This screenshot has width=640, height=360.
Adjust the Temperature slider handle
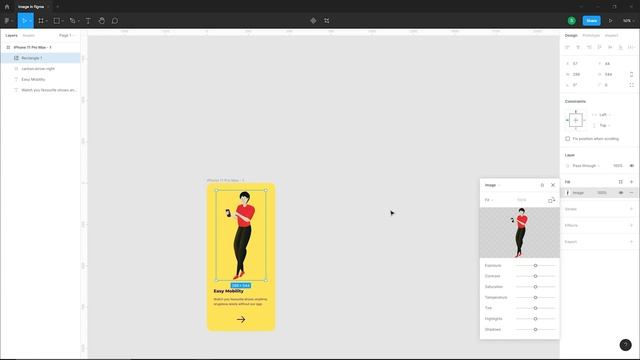click(535, 298)
